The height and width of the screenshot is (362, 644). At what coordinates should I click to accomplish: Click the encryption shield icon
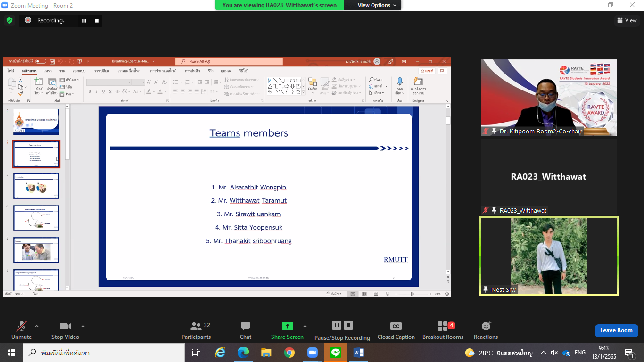coord(9,20)
